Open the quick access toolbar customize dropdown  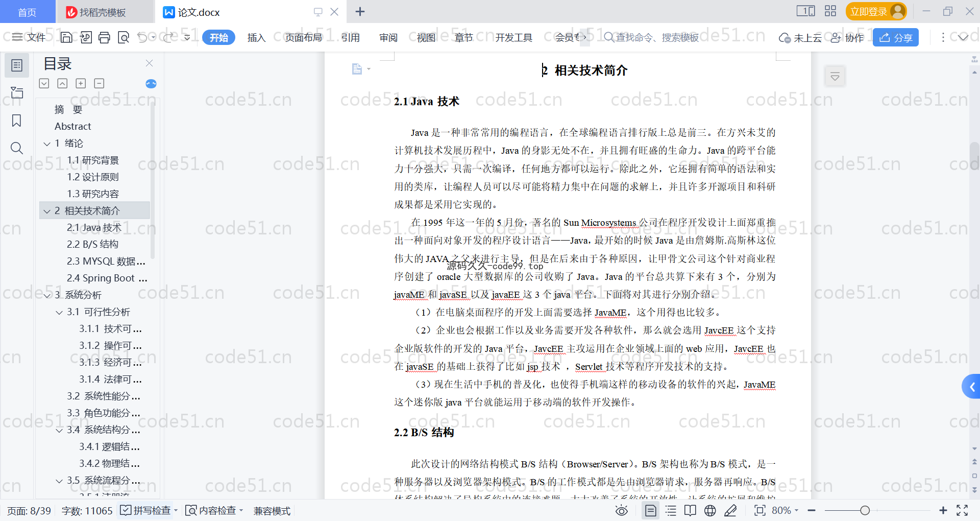[x=187, y=37]
